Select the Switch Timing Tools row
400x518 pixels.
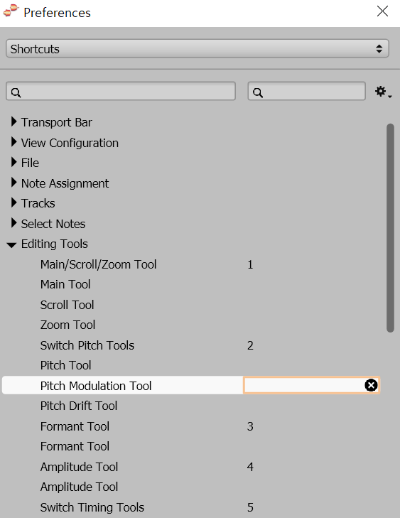coord(191,507)
